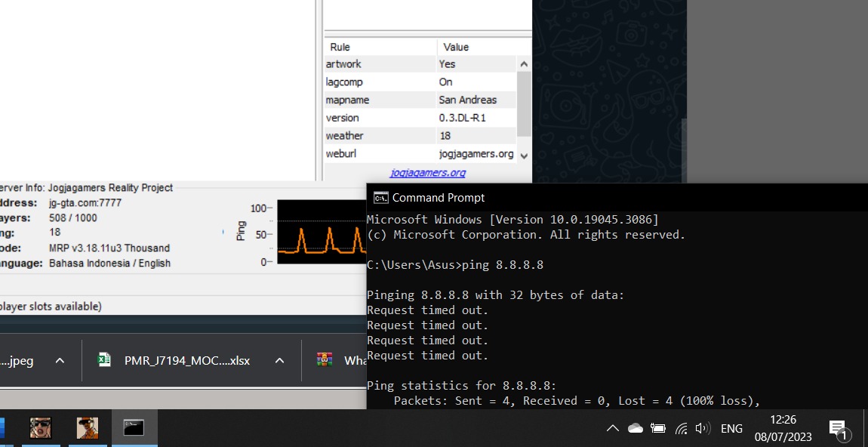Click the ping 8.8.8.8 command line
This screenshot has width=868, height=447.
click(x=455, y=265)
